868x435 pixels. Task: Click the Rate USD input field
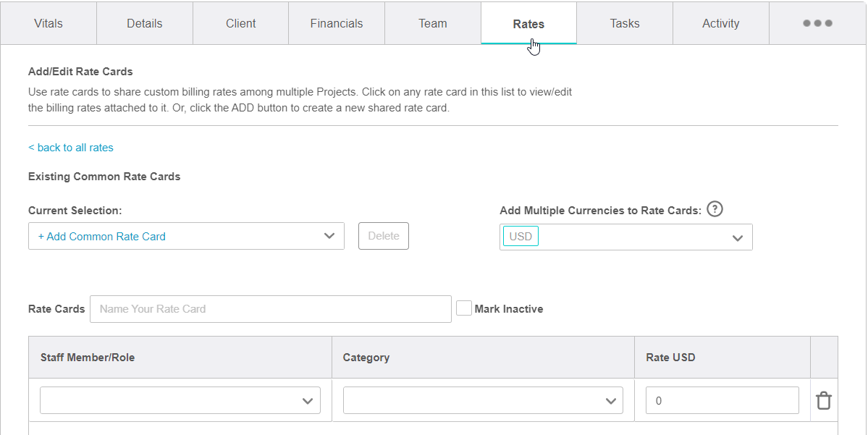722,400
